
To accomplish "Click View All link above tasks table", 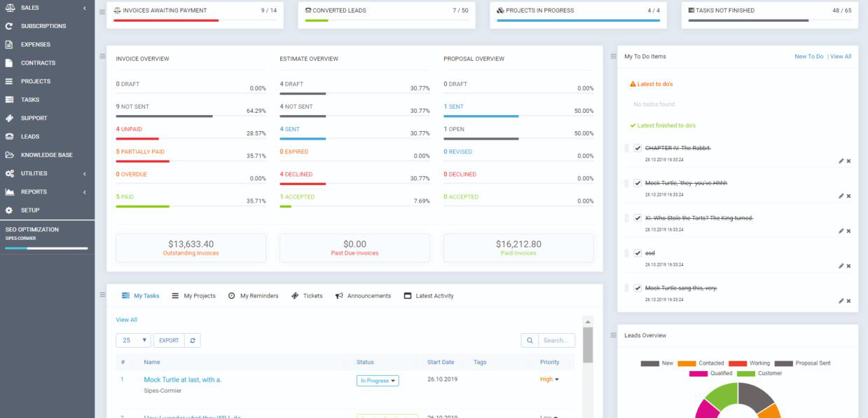I will coord(127,319).
